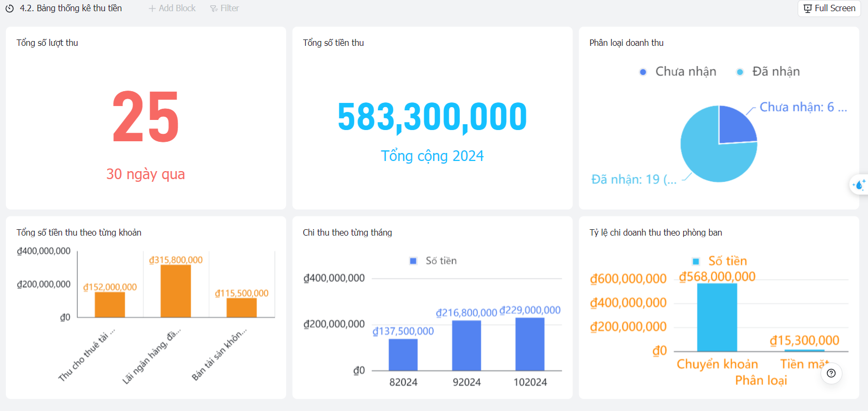Click the 102024 month bar

coord(530,344)
